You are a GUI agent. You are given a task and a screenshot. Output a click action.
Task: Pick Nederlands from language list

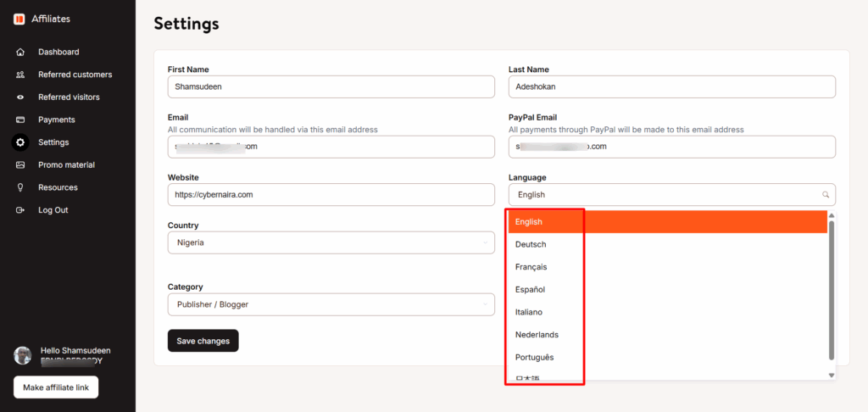pos(668,335)
